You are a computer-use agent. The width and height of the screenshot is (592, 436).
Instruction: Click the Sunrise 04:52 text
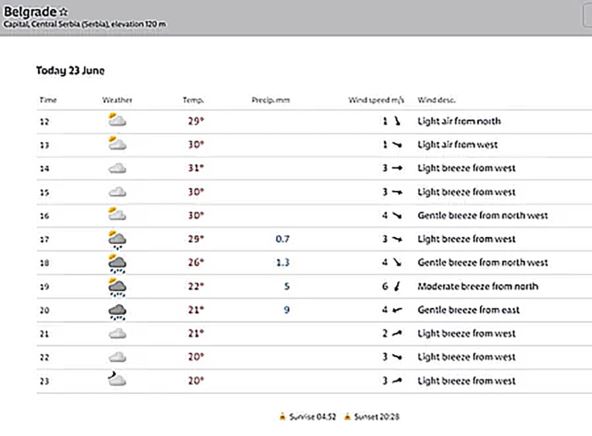tap(313, 417)
